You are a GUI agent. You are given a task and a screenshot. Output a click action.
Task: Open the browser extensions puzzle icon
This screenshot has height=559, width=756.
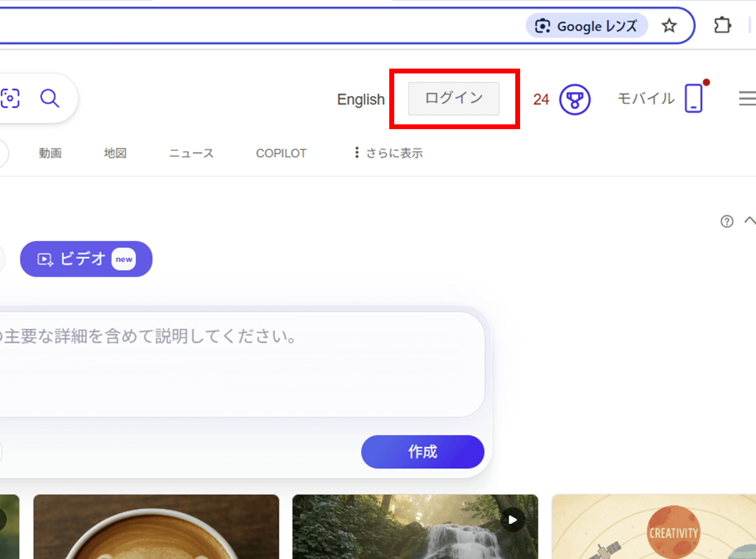(722, 25)
